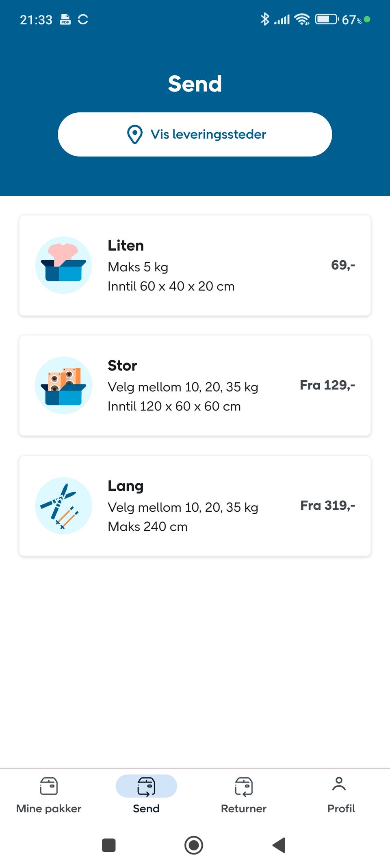Screen dimensions: 390x868
Task: Open the Profil person icon
Action: click(339, 784)
